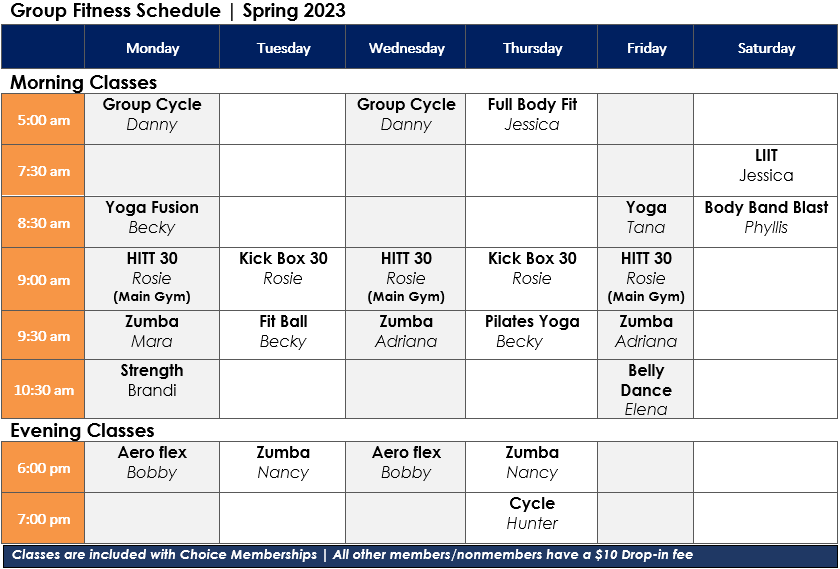Click the 5:00 am time label
The image size is (840, 569).
pyautogui.click(x=43, y=119)
